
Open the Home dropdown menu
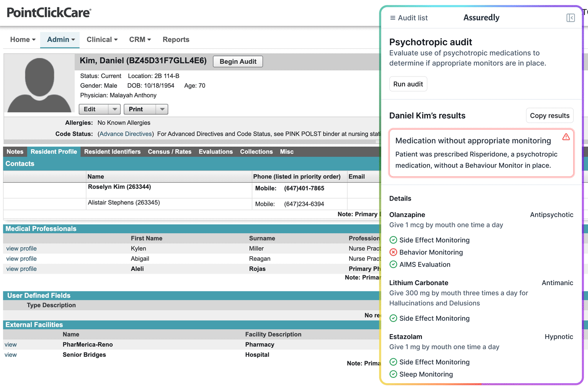(x=23, y=40)
